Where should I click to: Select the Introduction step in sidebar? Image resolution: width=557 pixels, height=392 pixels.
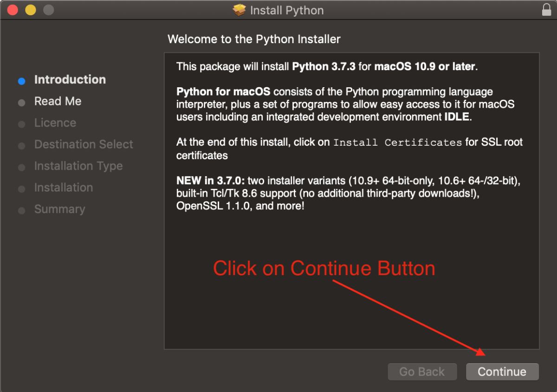coord(70,79)
